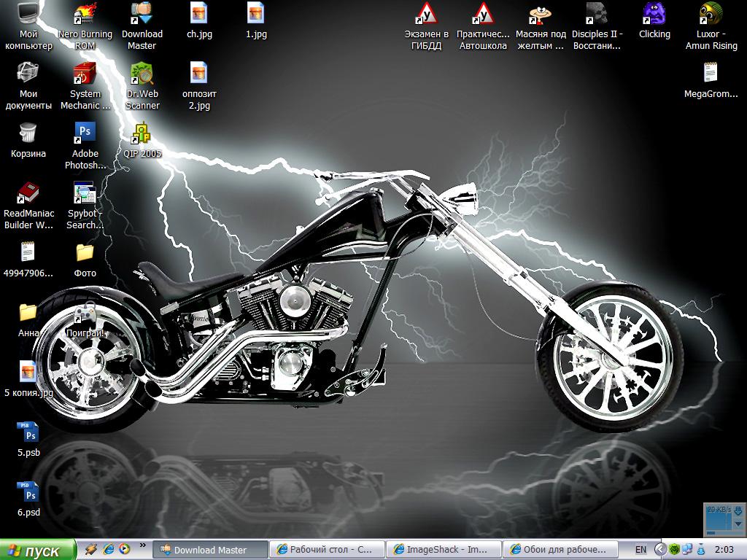
Task: Open the Корзина recycle bin
Action: [28, 133]
